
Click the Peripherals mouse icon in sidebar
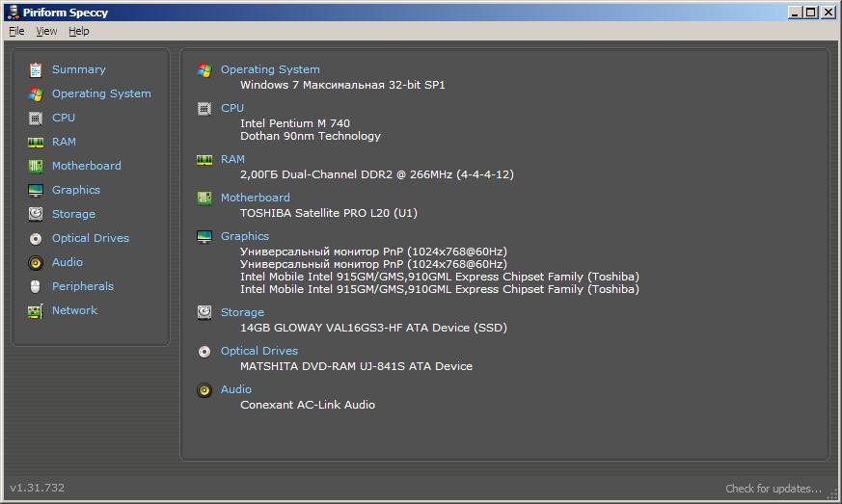[x=36, y=286]
